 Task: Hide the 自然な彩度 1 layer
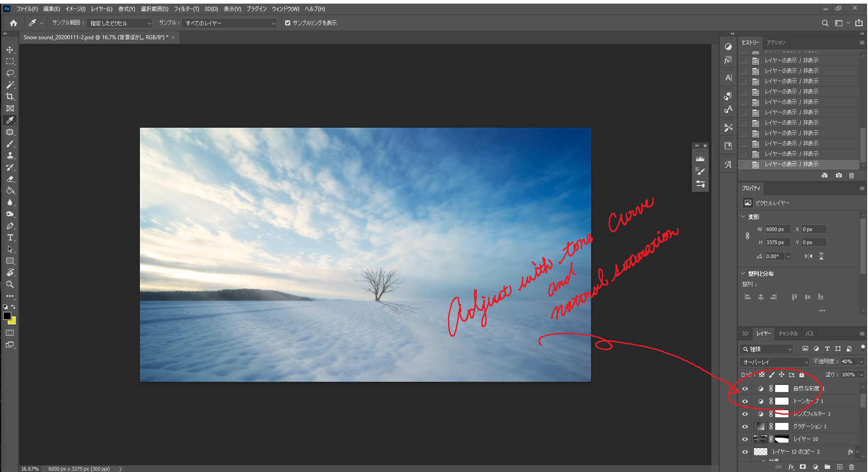pos(745,388)
